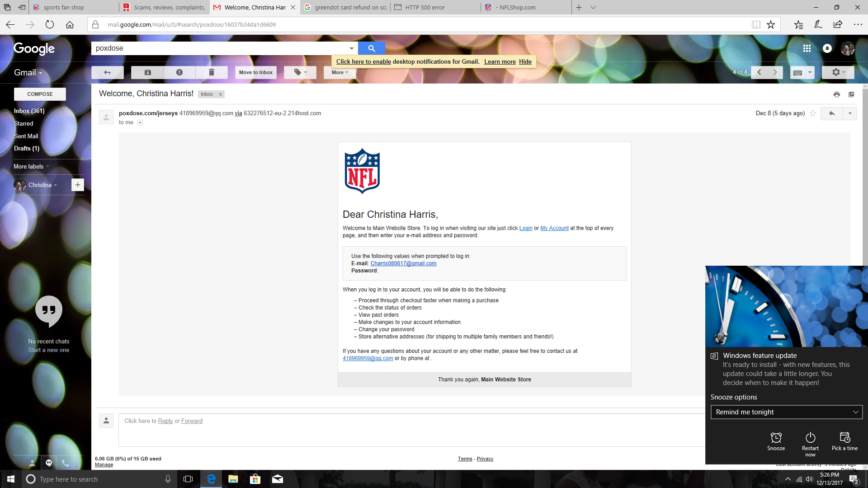
Task: Star this email from Dec 8
Action: pyautogui.click(x=813, y=113)
